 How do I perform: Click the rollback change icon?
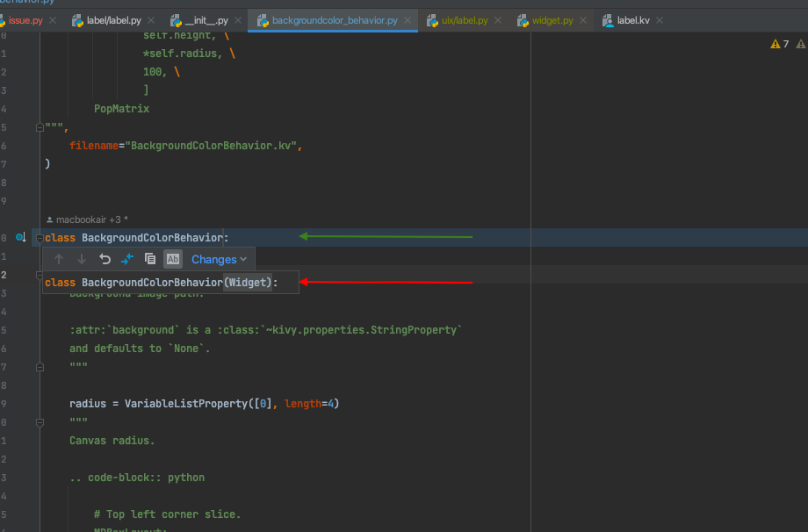click(105, 259)
